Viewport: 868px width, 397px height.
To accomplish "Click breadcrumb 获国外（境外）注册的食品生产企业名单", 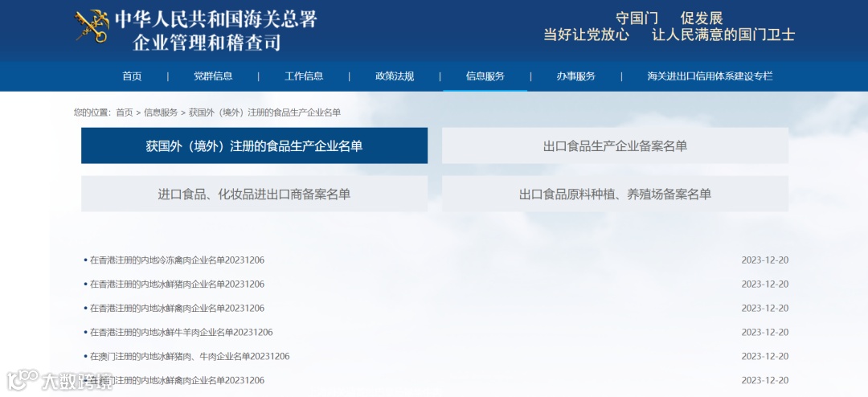I will pos(264,113).
